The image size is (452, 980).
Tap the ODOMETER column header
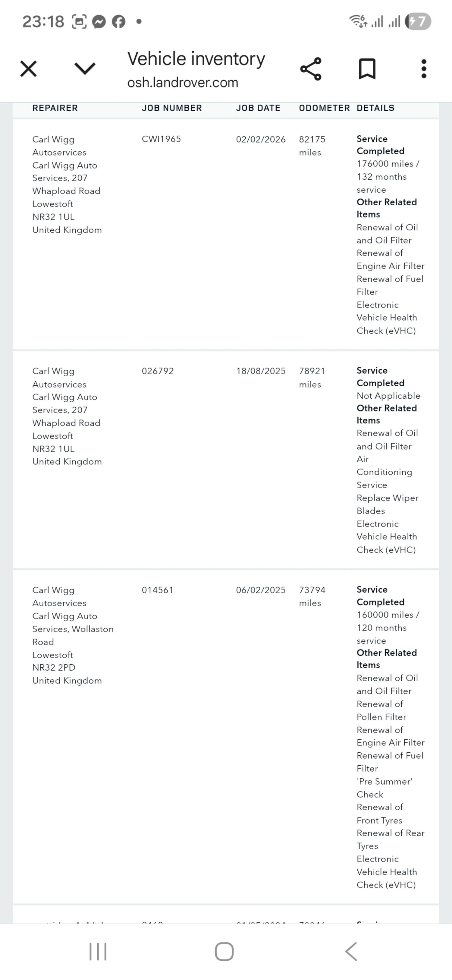point(324,108)
